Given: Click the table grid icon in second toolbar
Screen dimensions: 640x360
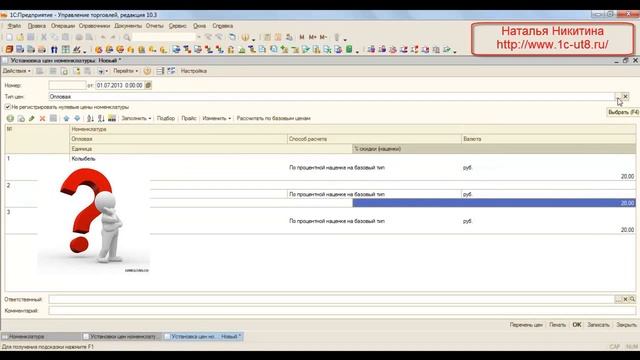Looking at the screenshot, I should (65, 49).
